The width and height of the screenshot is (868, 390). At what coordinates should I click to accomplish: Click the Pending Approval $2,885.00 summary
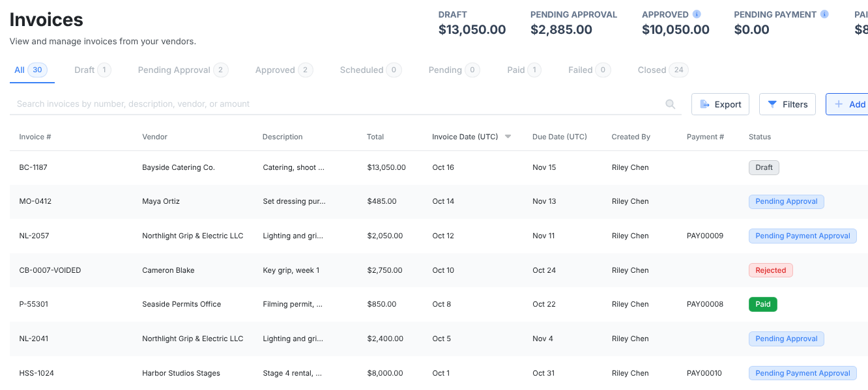tap(573, 22)
